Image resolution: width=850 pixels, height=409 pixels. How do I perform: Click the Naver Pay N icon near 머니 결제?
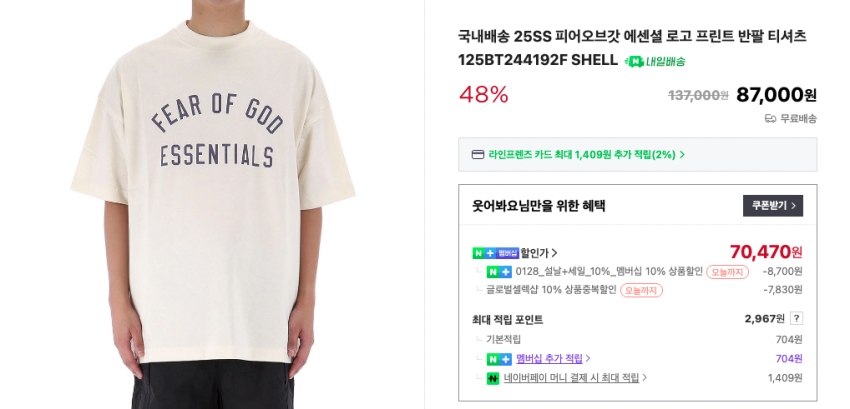[x=493, y=378]
